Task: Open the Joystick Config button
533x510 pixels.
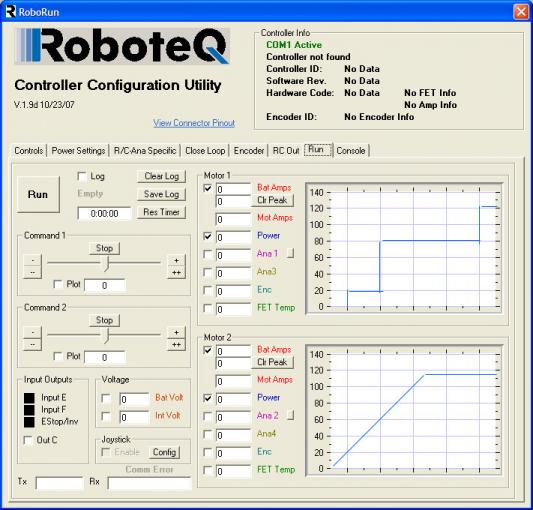Action: [164, 452]
